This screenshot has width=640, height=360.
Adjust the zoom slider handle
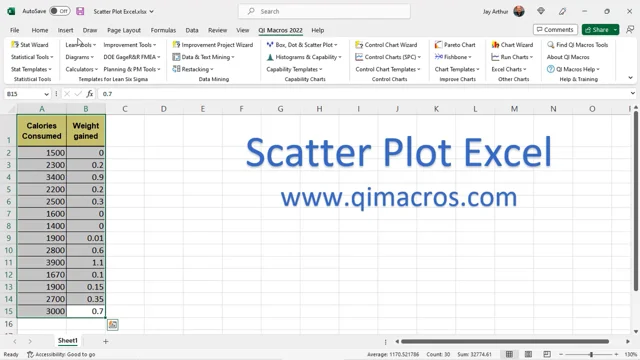click(591, 354)
